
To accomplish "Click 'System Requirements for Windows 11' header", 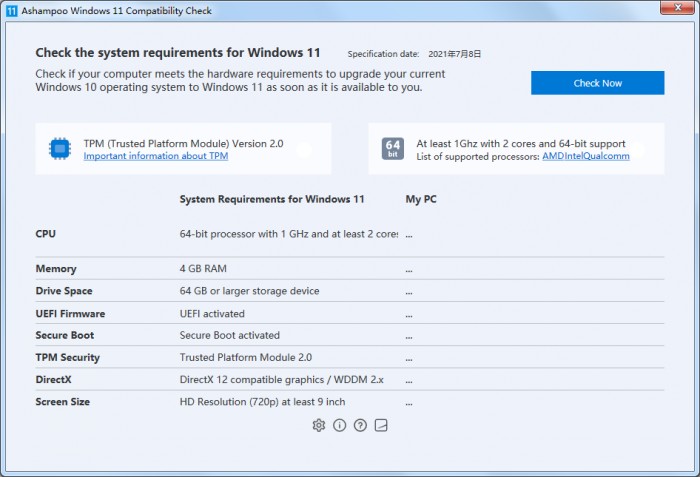I will (x=272, y=199).
